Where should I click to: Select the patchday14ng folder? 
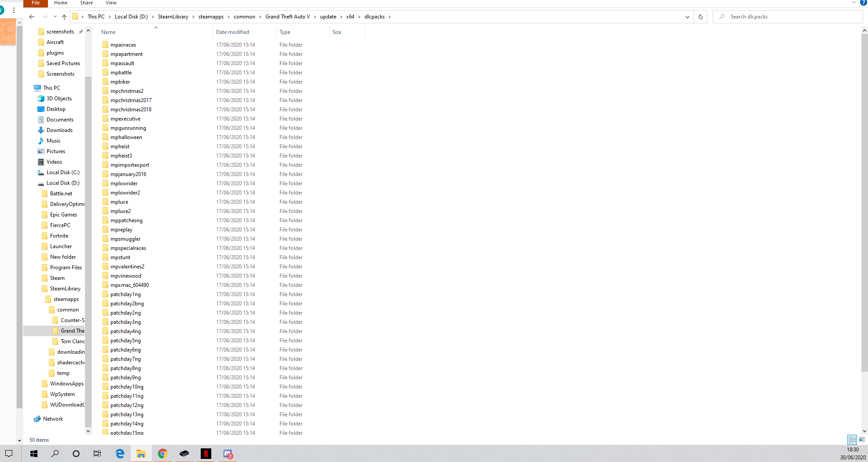coord(127,424)
